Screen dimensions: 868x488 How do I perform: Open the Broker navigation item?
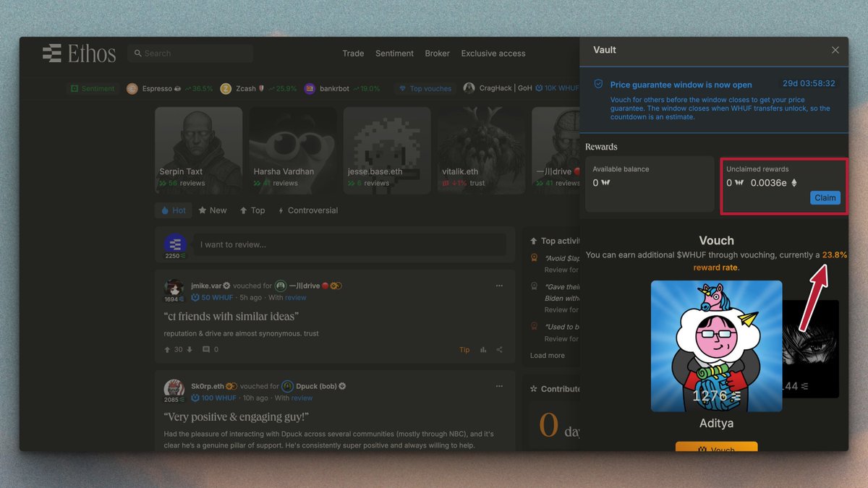click(437, 53)
